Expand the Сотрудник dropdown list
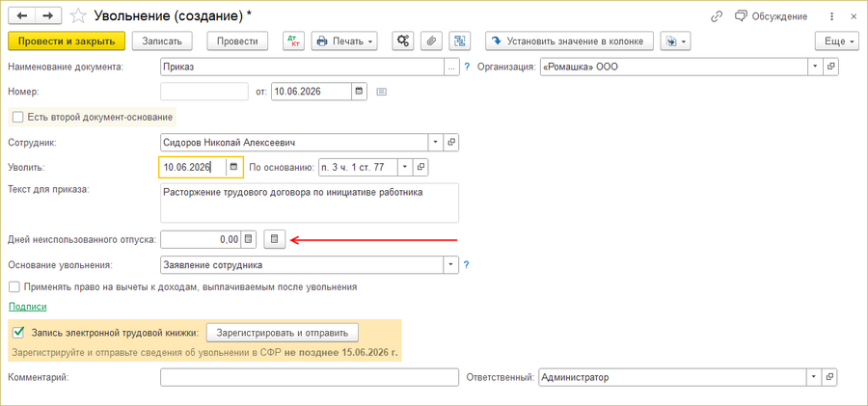This screenshot has width=868, height=406. point(436,143)
